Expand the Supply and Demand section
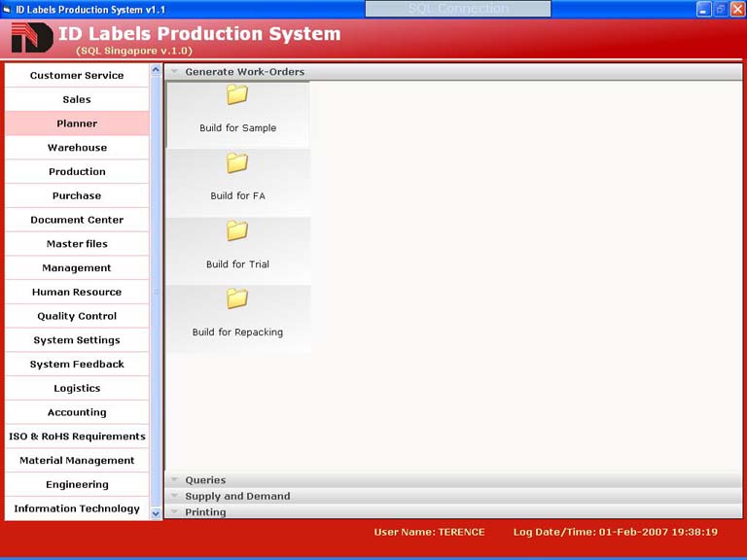The height and width of the screenshot is (560, 747). 237,496
